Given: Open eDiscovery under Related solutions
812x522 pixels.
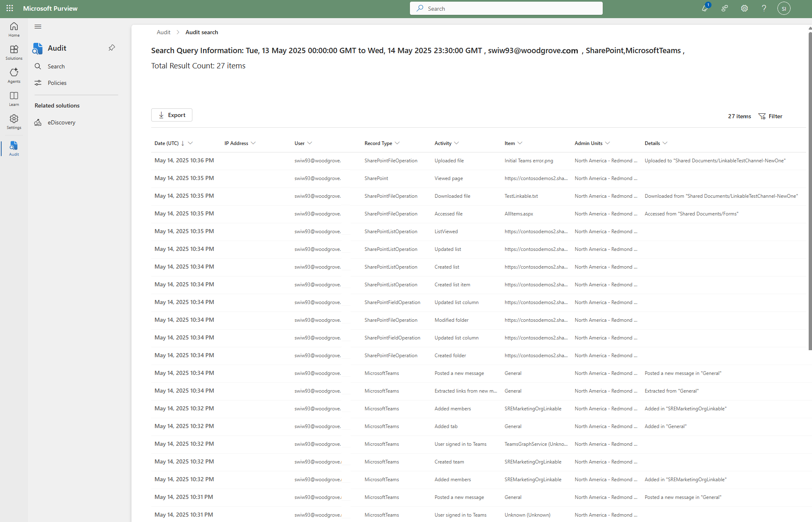Looking at the screenshot, I should click(62, 122).
